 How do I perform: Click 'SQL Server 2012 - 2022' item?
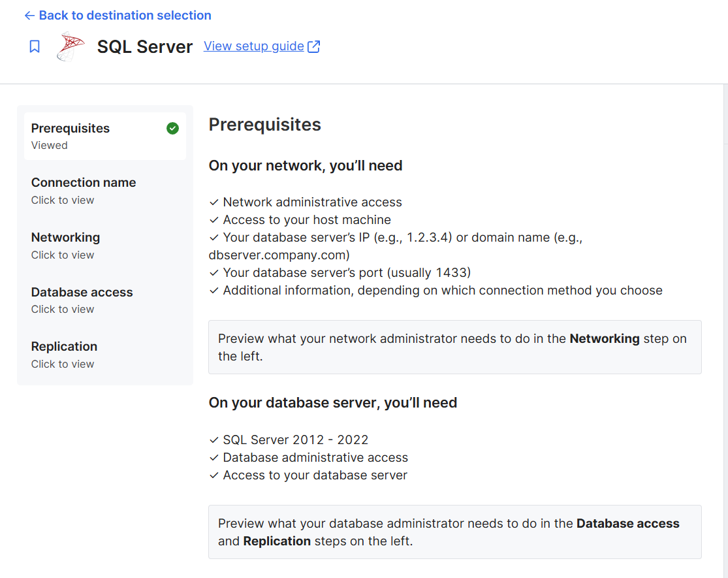(x=289, y=440)
